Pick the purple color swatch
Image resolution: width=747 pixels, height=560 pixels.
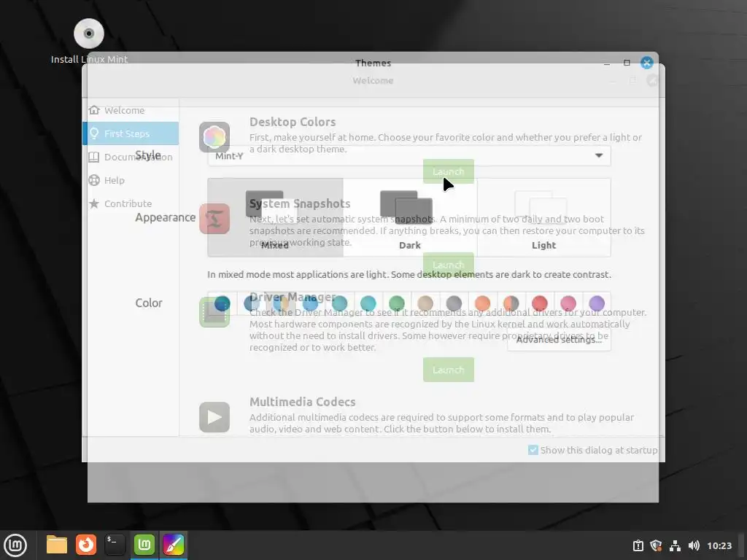(x=597, y=303)
